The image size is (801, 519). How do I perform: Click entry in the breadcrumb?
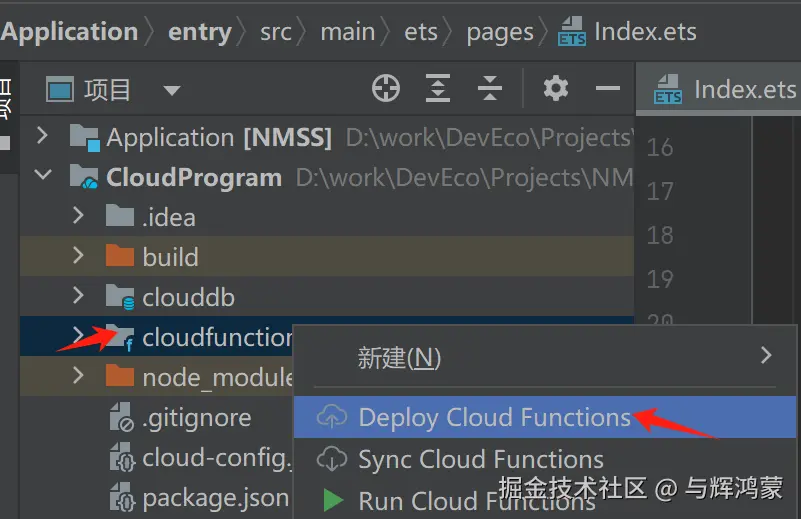[x=200, y=33]
